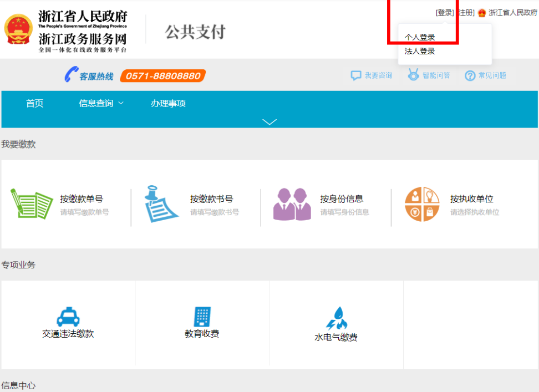Go to the 首页 home tab
Viewport: 539px width, 392px height.
coord(34,103)
